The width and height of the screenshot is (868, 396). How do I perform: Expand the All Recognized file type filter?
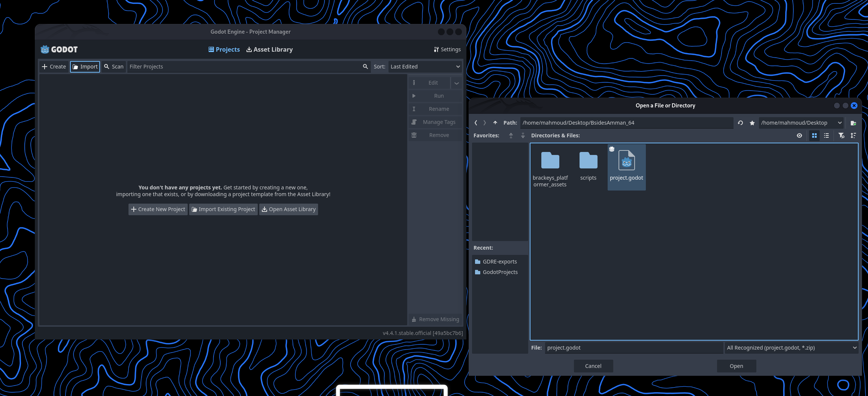(792, 348)
